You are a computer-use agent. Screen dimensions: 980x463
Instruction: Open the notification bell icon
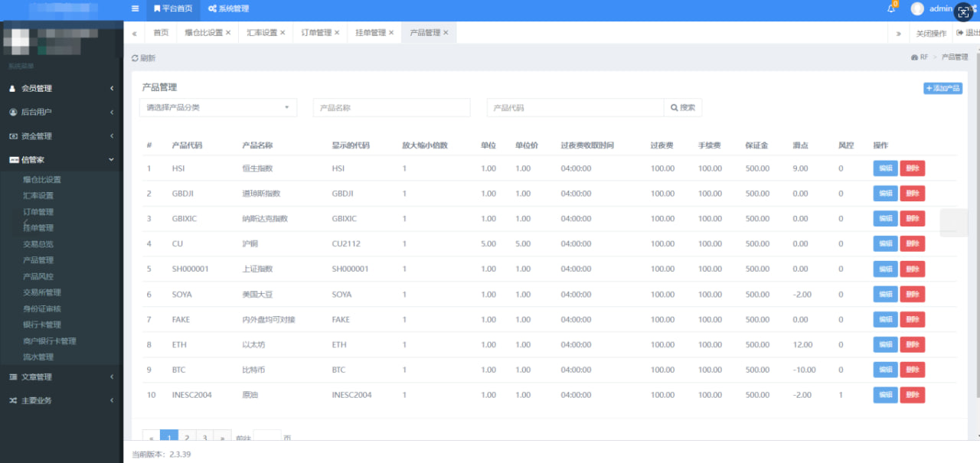coord(891,9)
